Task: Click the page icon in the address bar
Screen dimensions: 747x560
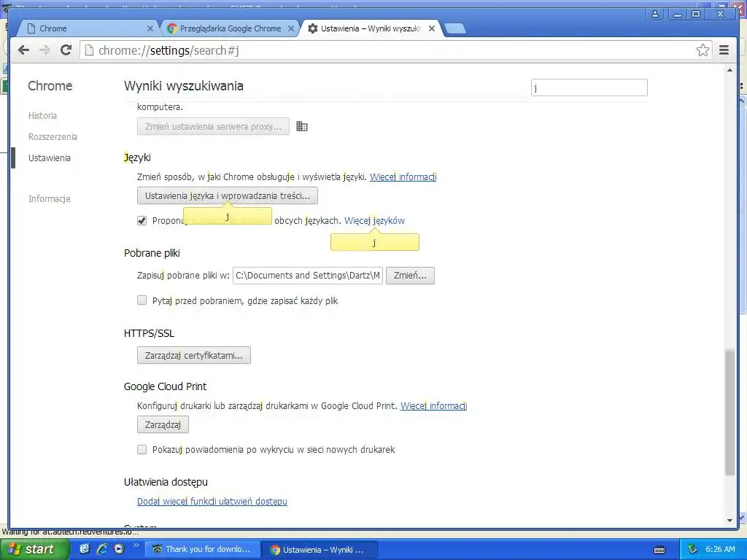Action: [89, 50]
